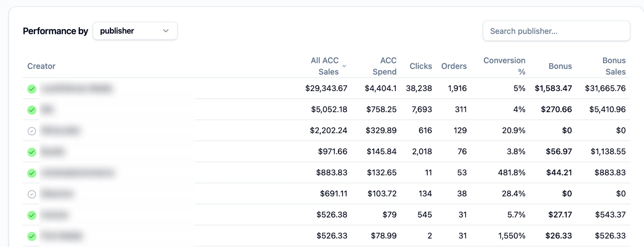Select the $4,404.1 spend value
The height and width of the screenshot is (247, 644).
(381, 88)
